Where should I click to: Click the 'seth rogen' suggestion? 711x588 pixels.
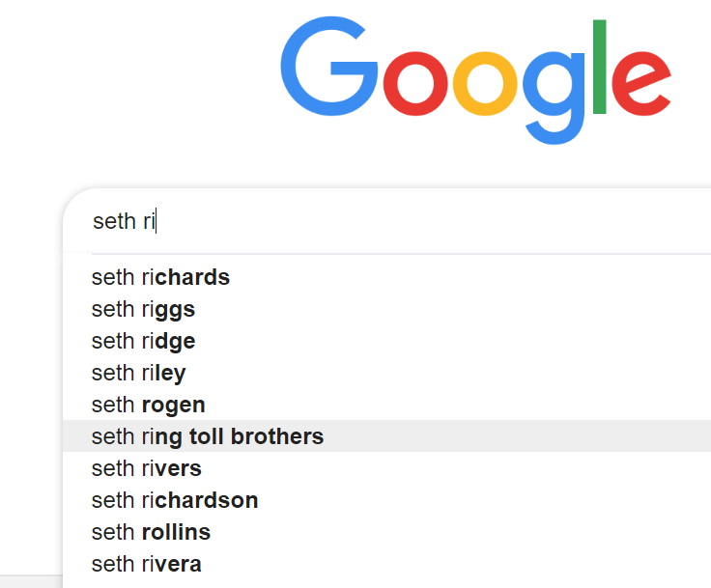coord(148,406)
